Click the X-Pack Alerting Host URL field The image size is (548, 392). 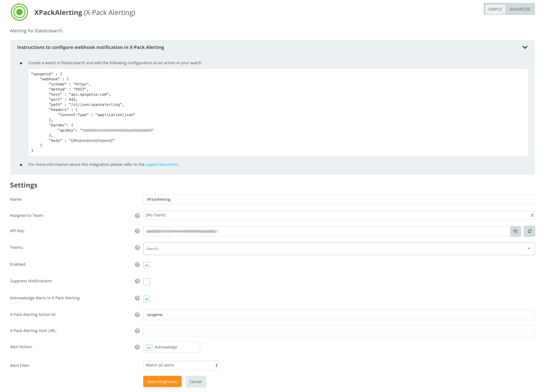[x=339, y=331]
